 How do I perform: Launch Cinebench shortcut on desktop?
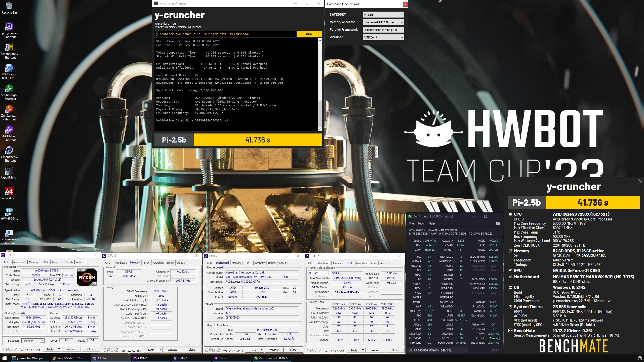point(9,154)
